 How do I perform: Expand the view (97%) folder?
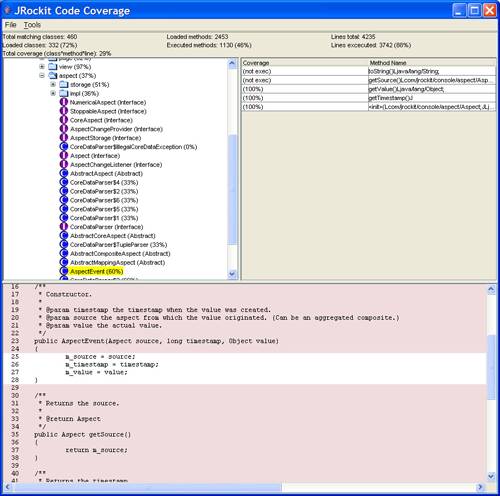point(42,67)
